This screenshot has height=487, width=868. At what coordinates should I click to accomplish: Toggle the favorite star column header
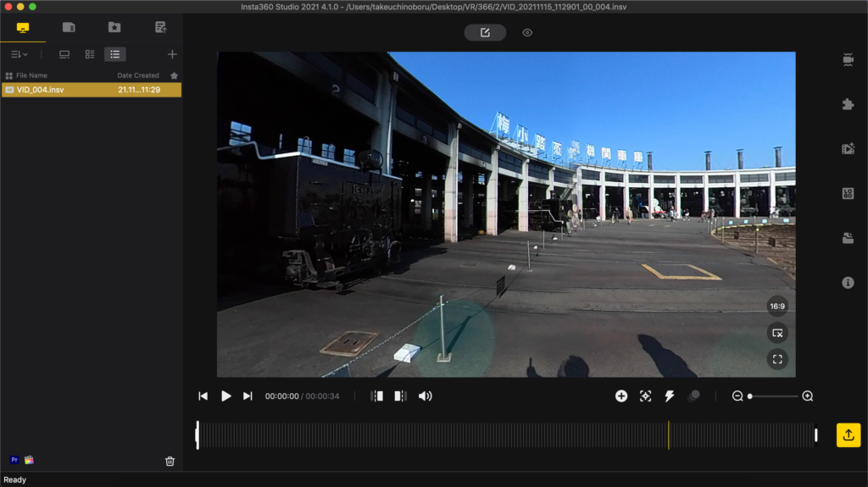tap(174, 75)
